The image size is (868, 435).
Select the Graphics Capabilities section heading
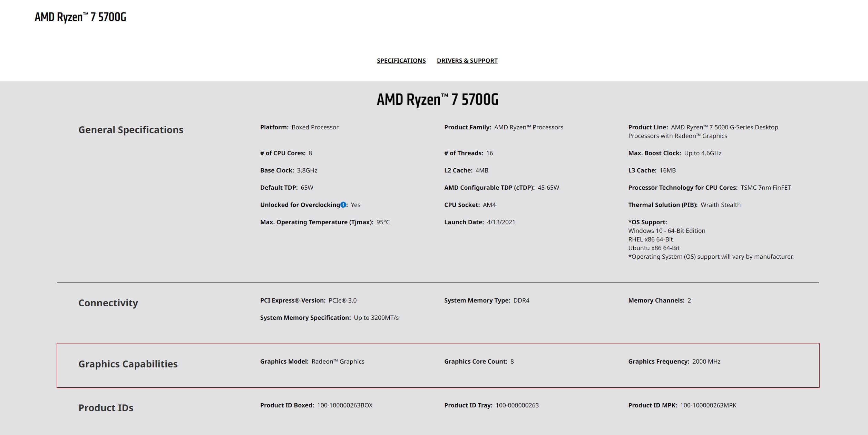pos(128,364)
